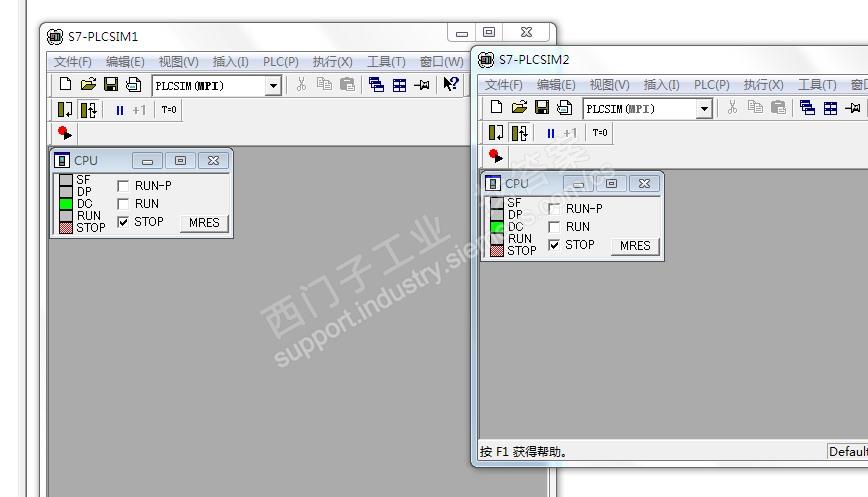
Task: Click context Help arrow icon in S7-PLCSIM1
Action: [451, 84]
